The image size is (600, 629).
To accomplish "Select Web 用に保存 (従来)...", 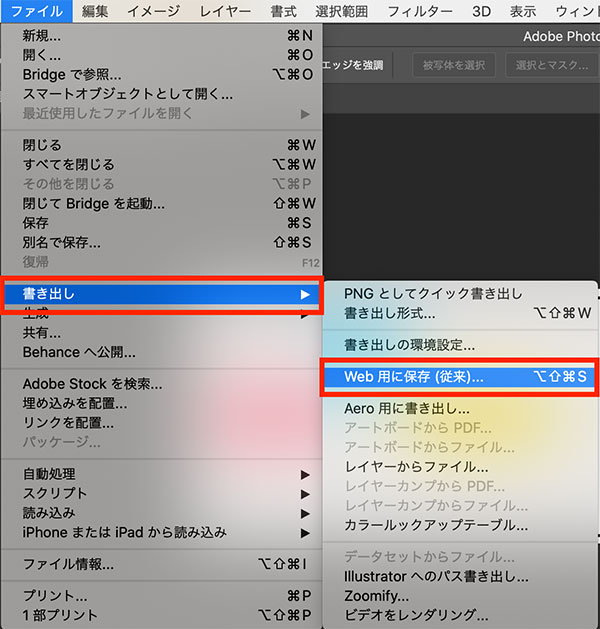I will [459, 377].
